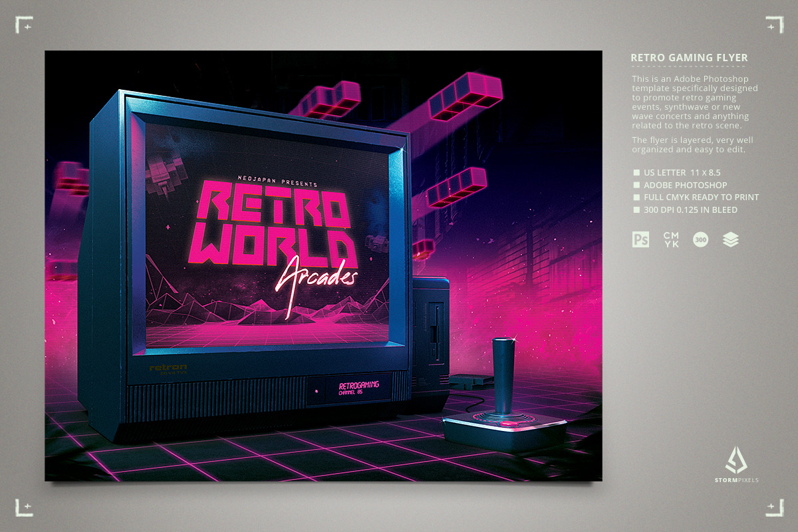Click the retron logo on the TV
This screenshot has height=532, width=798.
(x=168, y=367)
